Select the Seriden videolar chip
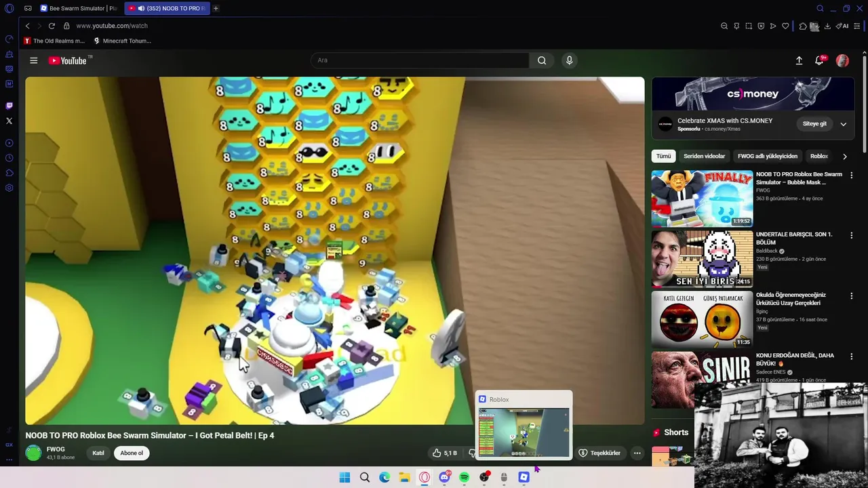Viewport: 868px width, 488px height. [x=704, y=156]
